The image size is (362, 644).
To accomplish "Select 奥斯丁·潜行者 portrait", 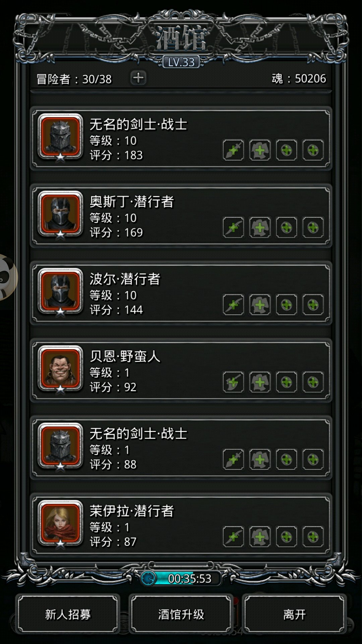I will click(60, 214).
